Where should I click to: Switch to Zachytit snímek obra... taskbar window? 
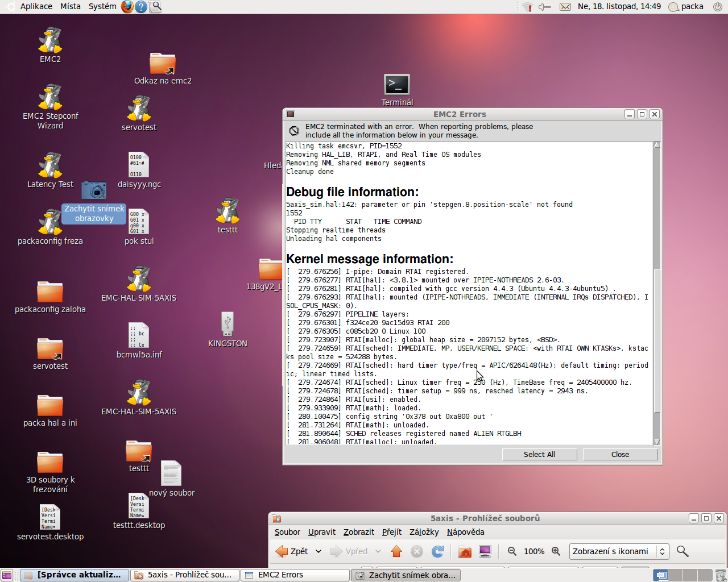[406, 575]
